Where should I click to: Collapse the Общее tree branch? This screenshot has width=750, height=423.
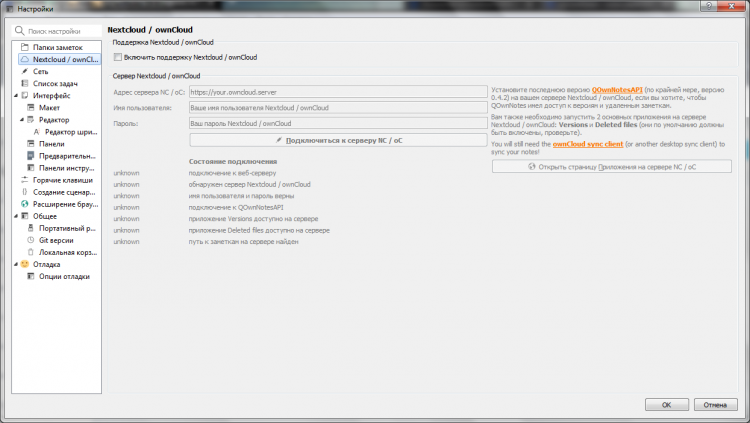coord(16,216)
